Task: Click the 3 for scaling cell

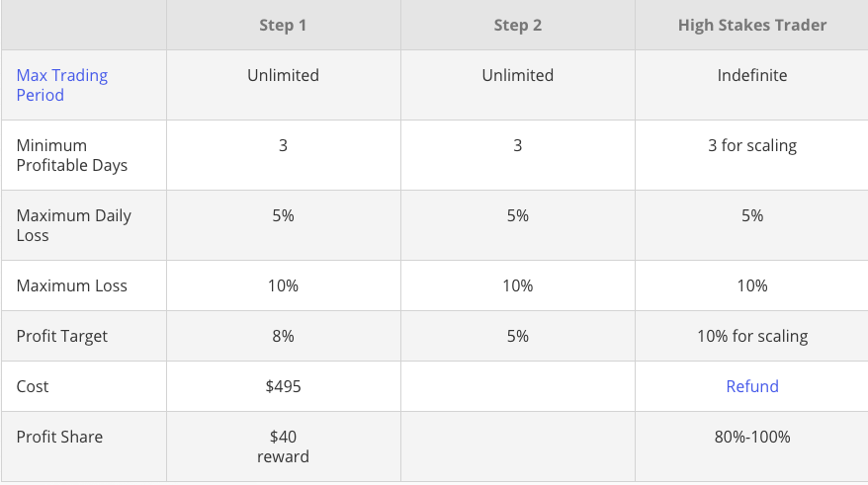Action: tap(751, 145)
